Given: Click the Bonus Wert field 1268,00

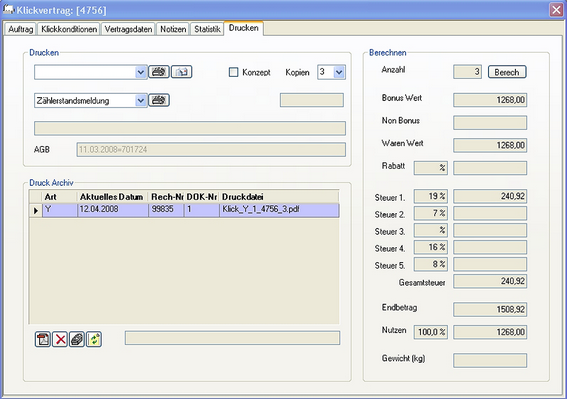Looking at the screenshot, I should [x=490, y=100].
